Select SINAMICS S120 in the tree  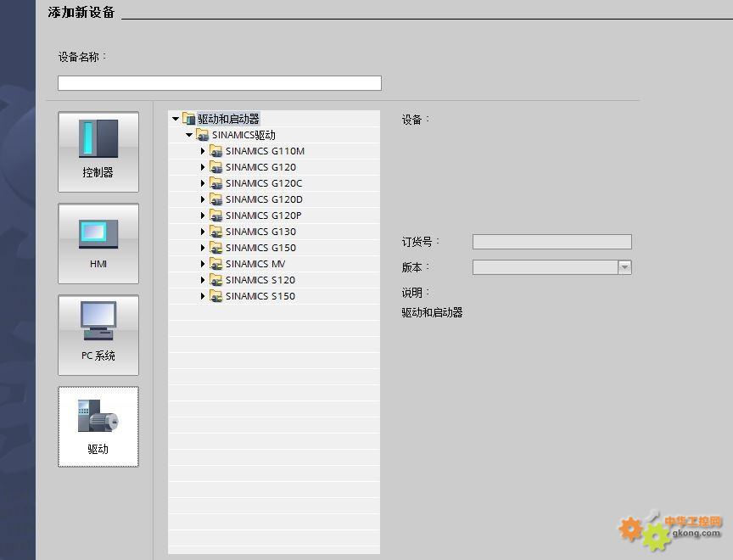pos(260,280)
